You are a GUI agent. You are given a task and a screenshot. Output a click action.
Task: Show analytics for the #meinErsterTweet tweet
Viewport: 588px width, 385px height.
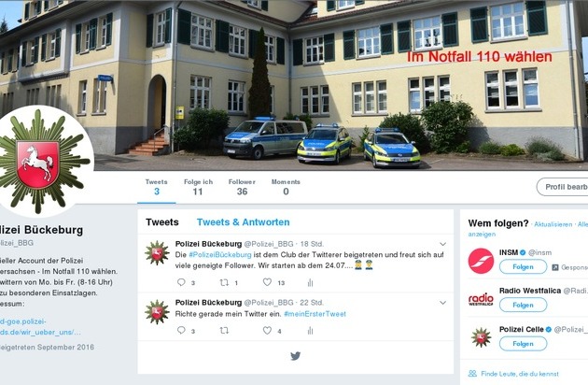(x=310, y=331)
